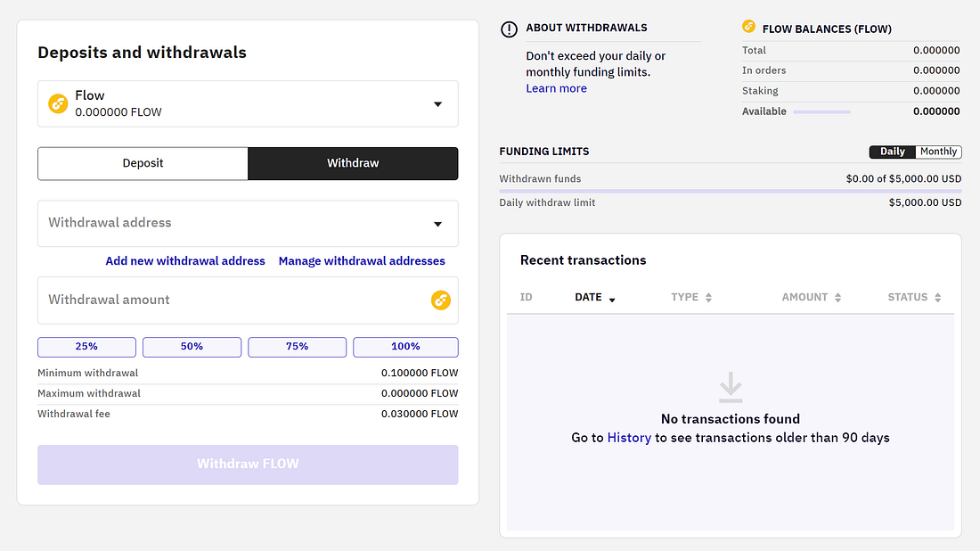Click the Flow icon in withdrawal amount field
This screenshot has width=980, height=551.
tap(441, 300)
